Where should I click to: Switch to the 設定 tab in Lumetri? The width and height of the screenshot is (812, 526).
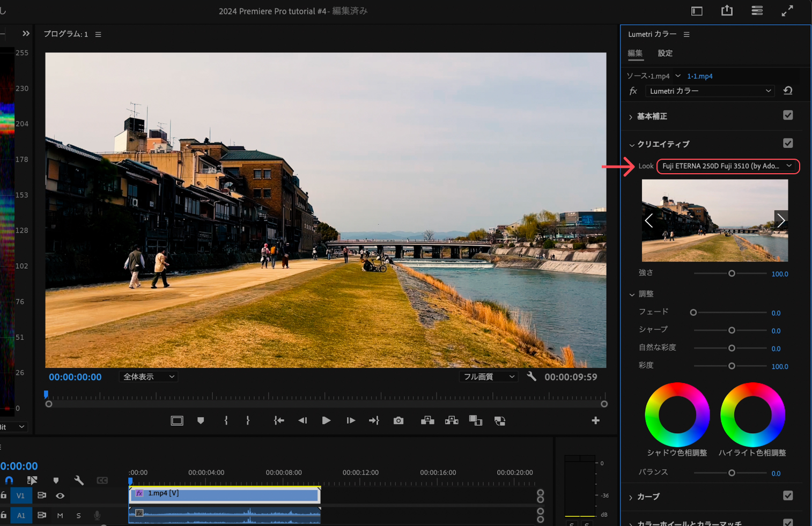[665, 53]
